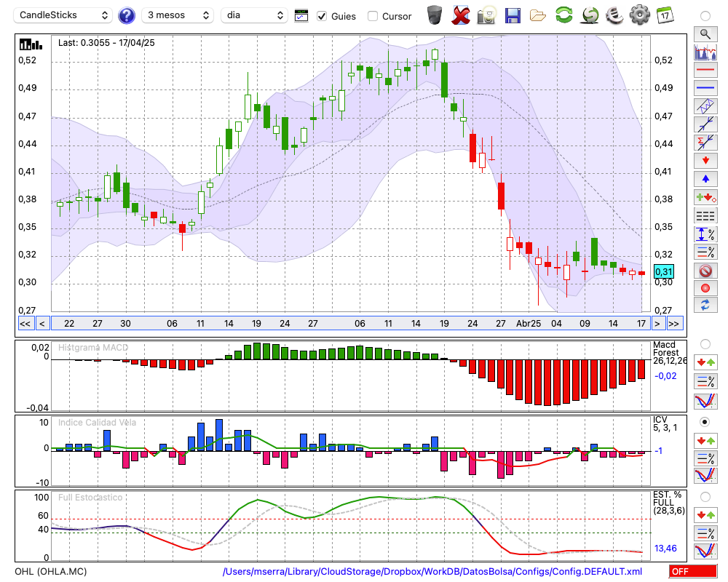Toggle the red OFF button
Viewport: 728px width, 582px height.
click(x=693, y=571)
